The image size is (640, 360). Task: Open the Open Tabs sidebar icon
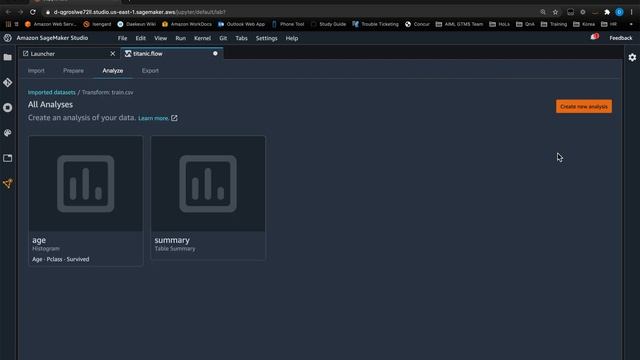8,158
